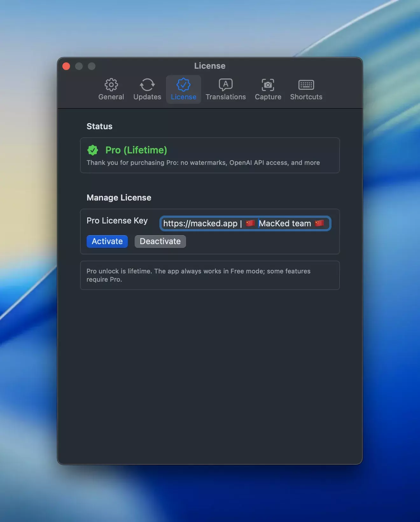Open the Updates circular arrows icon
The height and width of the screenshot is (522, 420).
[147, 85]
